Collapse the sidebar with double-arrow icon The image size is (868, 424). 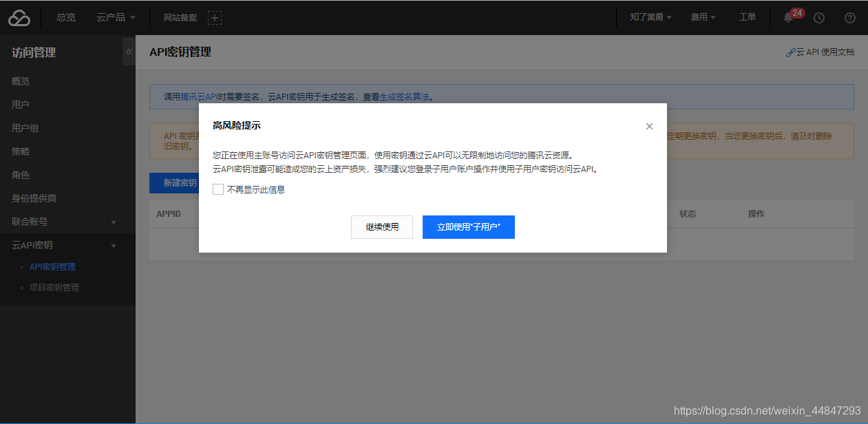click(129, 52)
